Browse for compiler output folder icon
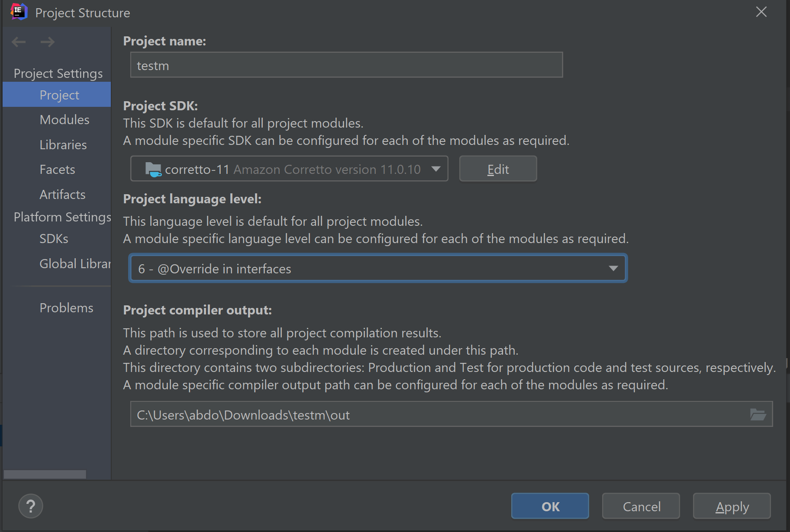 click(x=759, y=414)
